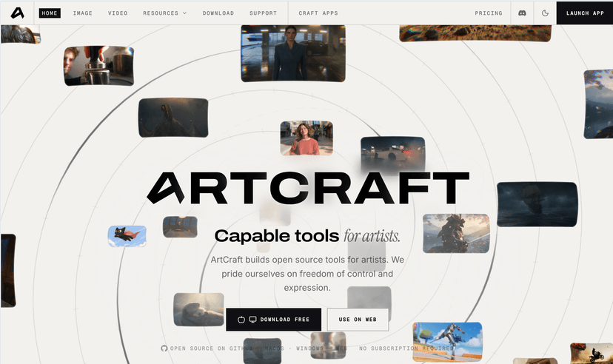This screenshot has height=364, width=613.
Task: Visit the PRICING link
Action: coord(489,13)
